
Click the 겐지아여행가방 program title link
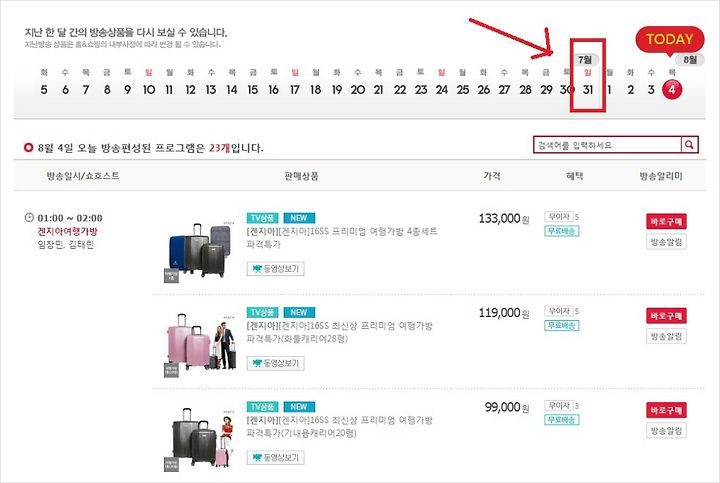coord(68,231)
